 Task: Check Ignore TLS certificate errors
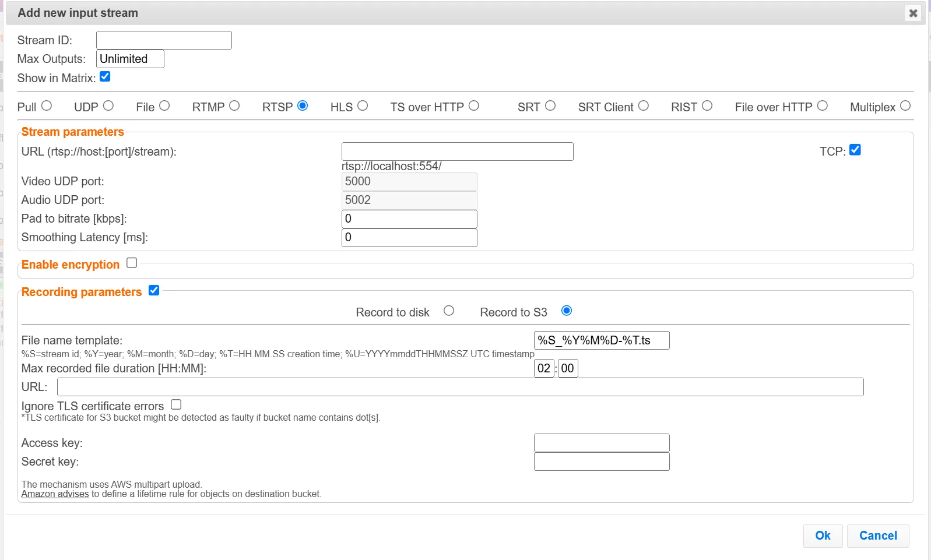176,404
